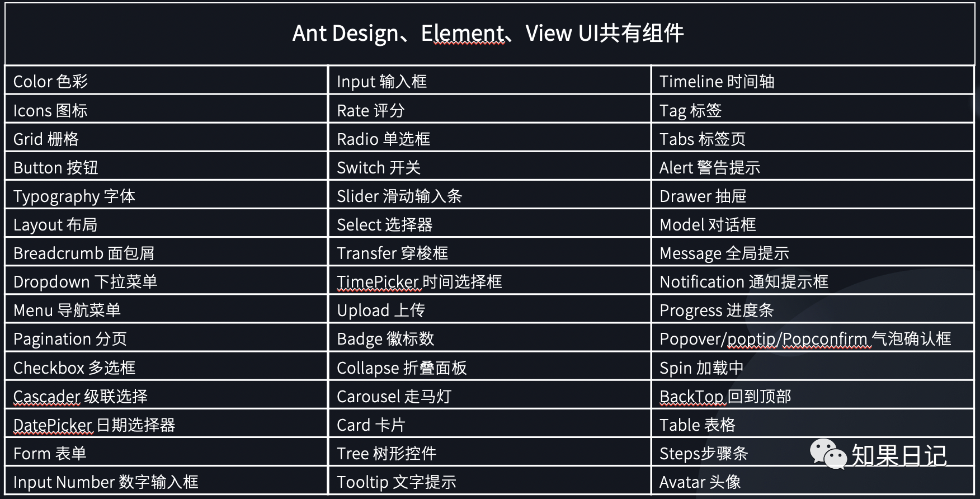Click the 'Tabs 标签页' cell
This screenshot has height=499, width=980.
pos(813,138)
